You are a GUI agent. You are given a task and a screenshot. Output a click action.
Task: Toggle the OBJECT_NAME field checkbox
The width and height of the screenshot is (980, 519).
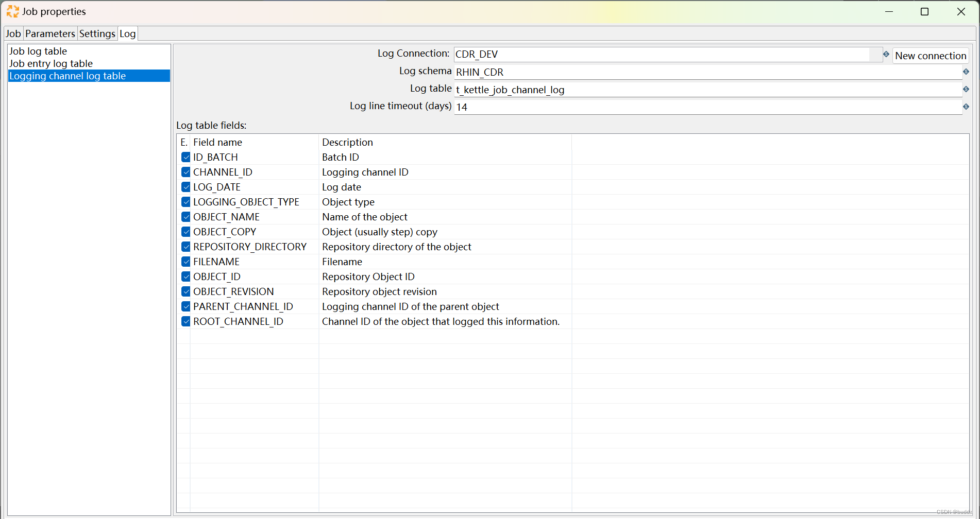[x=186, y=217]
